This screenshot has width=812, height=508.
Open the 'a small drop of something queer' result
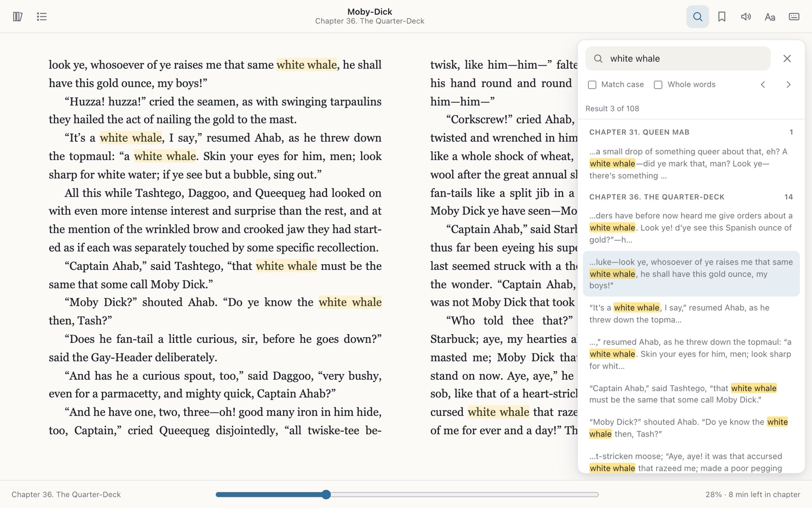click(x=691, y=164)
